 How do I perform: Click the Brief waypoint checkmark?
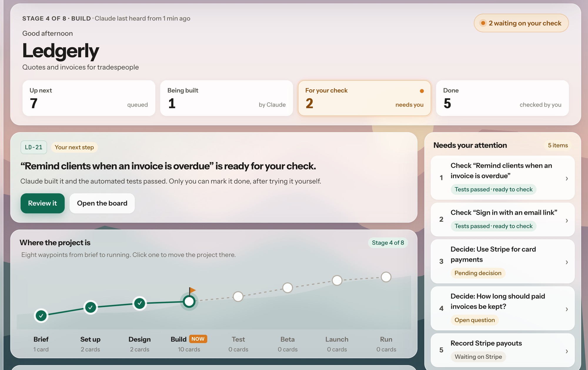[41, 316]
